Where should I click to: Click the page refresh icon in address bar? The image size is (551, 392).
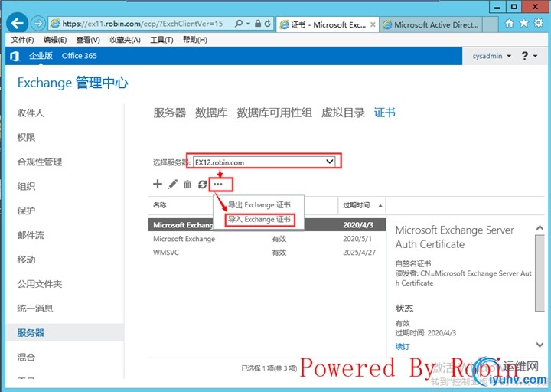(267, 24)
